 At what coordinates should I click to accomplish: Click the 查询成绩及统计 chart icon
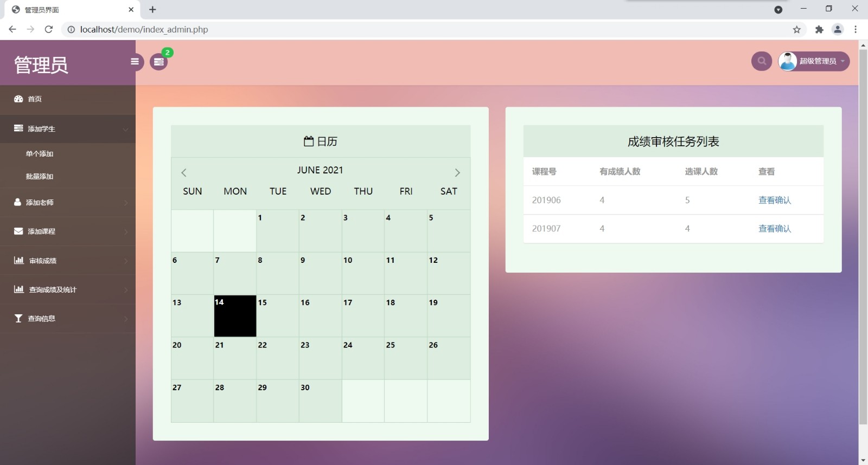pyautogui.click(x=18, y=289)
